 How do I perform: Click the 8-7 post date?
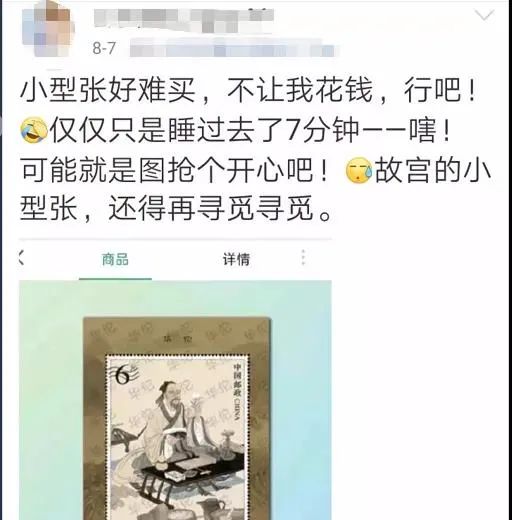pos(104,48)
